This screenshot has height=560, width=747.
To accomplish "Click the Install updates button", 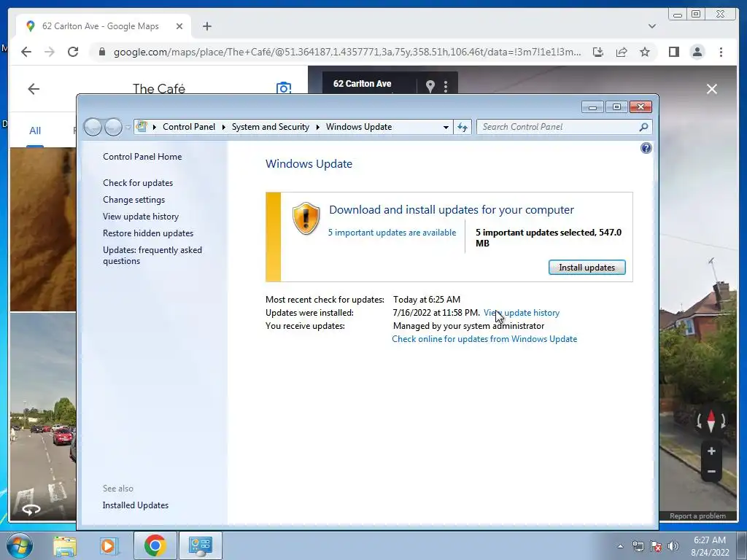I will pos(587,267).
